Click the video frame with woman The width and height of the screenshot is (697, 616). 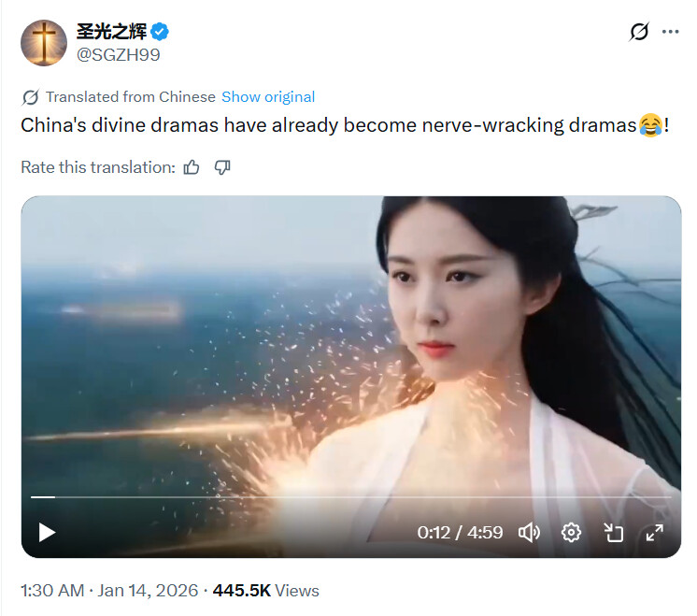click(x=351, y=347)
